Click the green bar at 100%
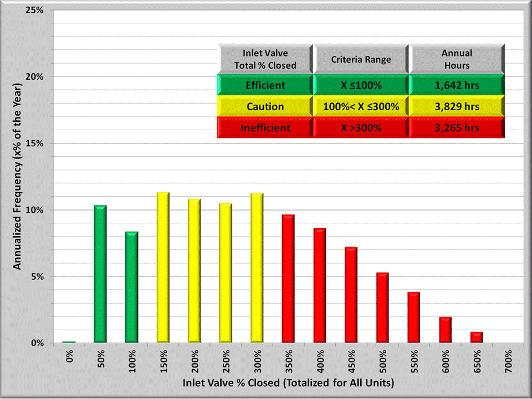532x399 pixels. [132, 287]
